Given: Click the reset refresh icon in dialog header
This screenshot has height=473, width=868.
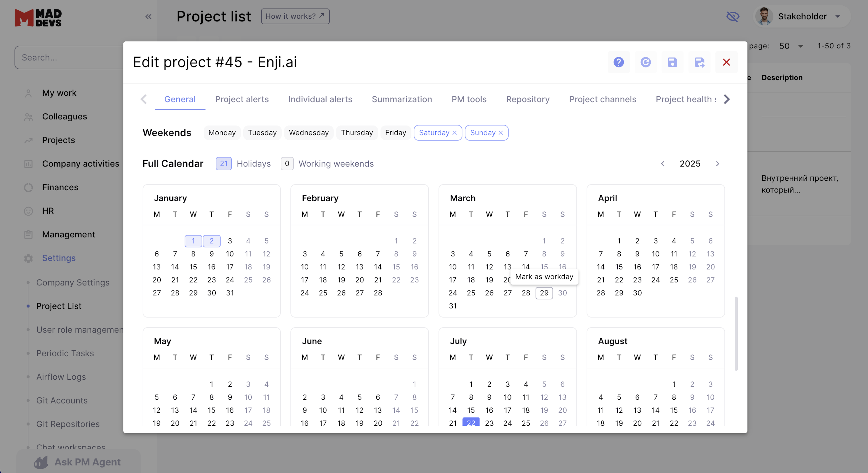Looking at the screenshot, I should (646, 62).
